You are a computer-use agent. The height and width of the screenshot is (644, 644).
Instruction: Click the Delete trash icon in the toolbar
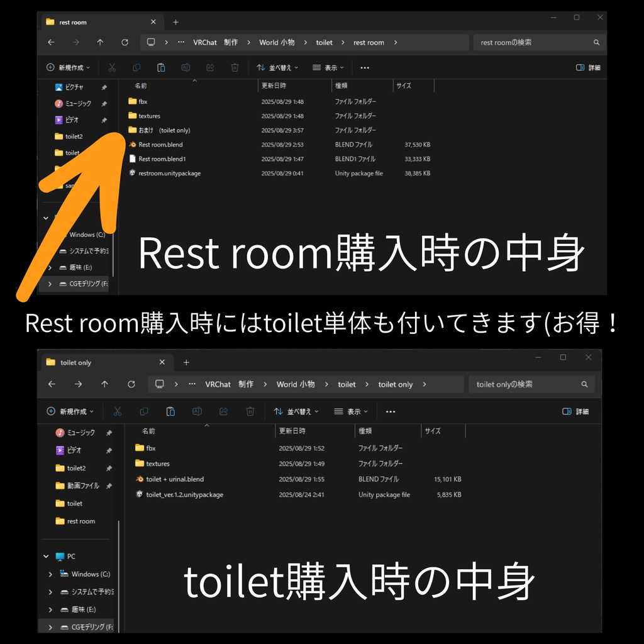coord(235,67)
